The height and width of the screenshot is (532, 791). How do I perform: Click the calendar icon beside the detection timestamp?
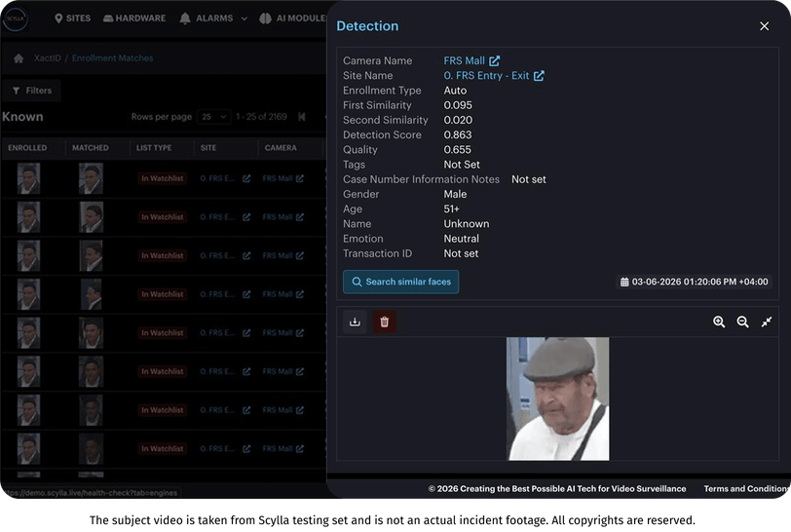tap(624, 282)
